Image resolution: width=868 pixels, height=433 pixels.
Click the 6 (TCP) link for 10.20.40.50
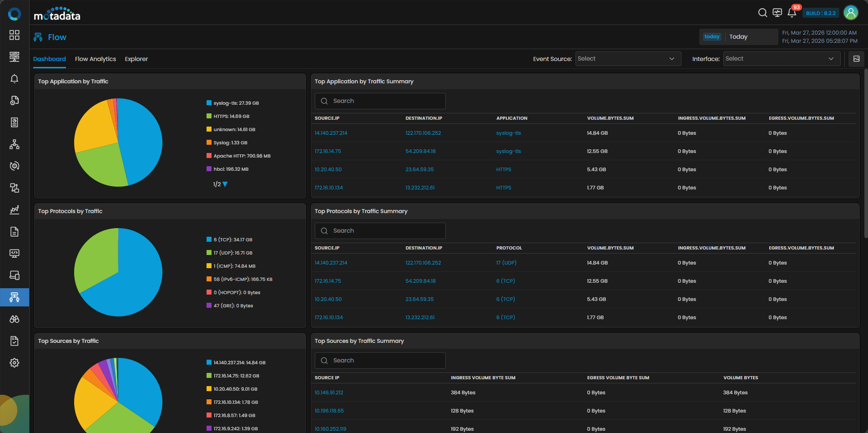click(505, 299)
